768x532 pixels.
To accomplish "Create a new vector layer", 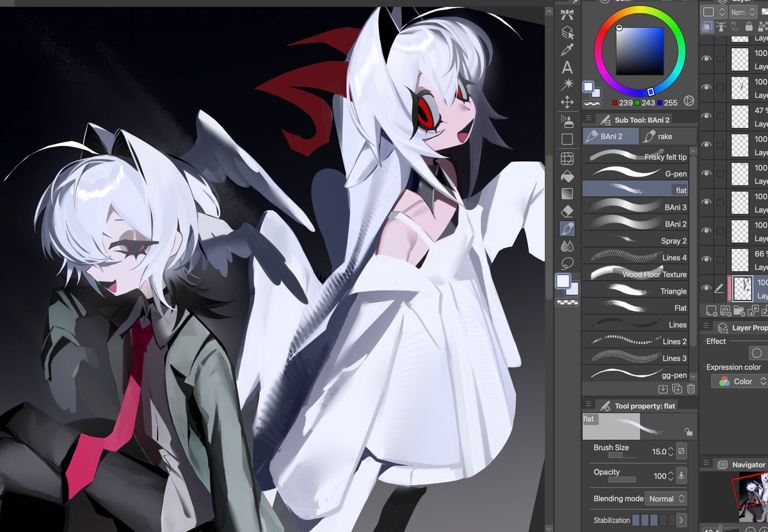I will (x=725, y=311).
